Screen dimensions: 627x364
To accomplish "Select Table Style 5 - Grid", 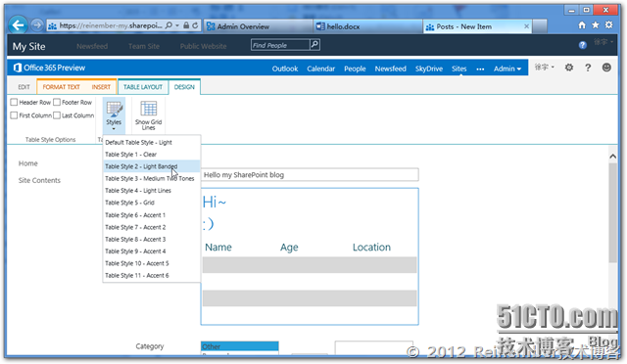I will pos(152,203).
